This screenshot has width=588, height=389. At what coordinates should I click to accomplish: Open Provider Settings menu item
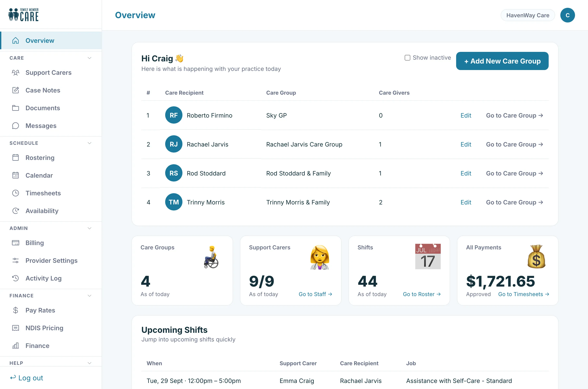[x=51, y=260]
